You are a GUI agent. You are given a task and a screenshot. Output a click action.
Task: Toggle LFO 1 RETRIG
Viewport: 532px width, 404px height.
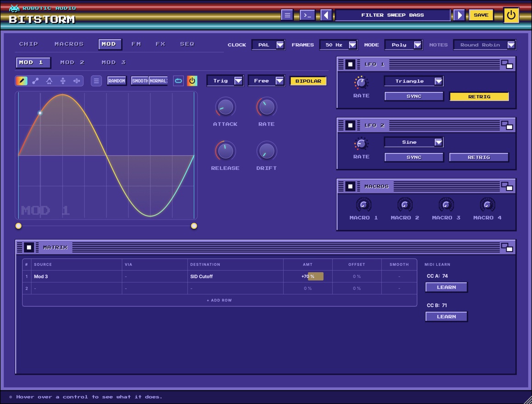click(x=479, y=96)
